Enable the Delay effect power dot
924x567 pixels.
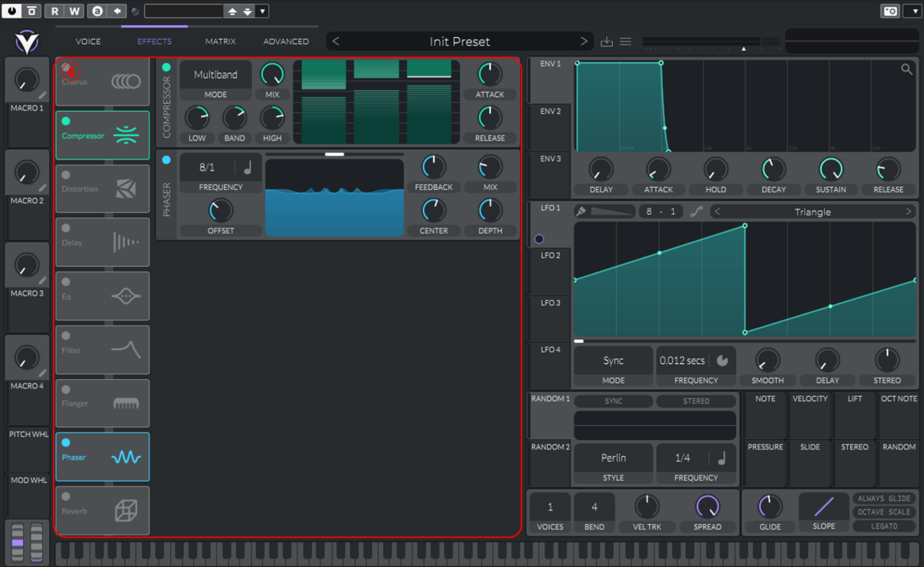point(65,228)
